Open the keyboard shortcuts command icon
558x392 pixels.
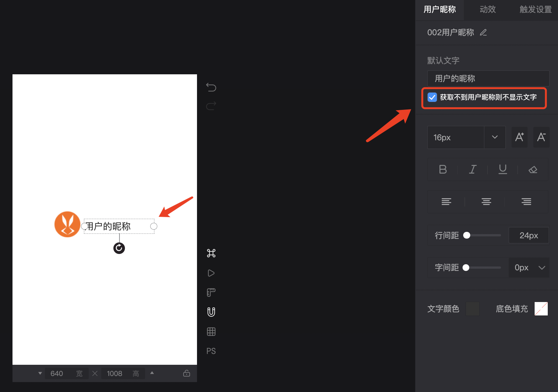[x=211, y=253]
